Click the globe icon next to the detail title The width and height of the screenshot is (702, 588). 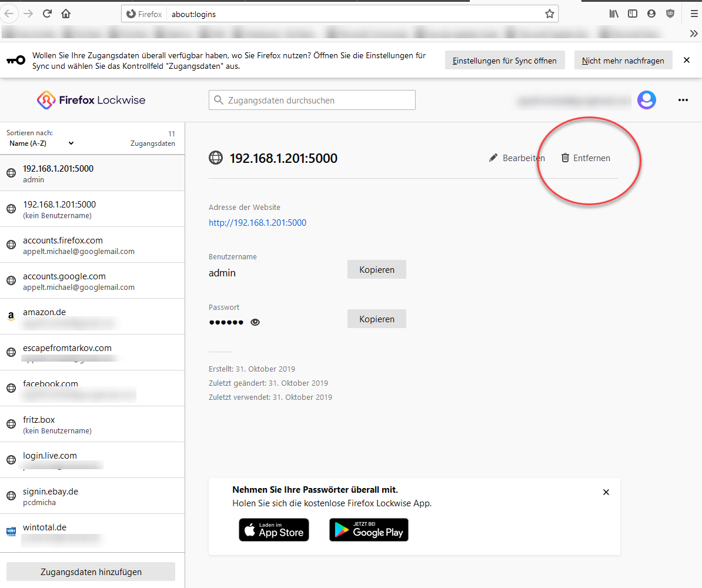pyautogui.click(x=216, y=158)
